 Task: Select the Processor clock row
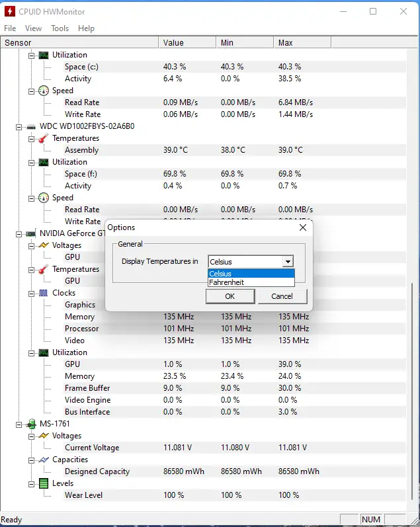click(x=234, y=329)
